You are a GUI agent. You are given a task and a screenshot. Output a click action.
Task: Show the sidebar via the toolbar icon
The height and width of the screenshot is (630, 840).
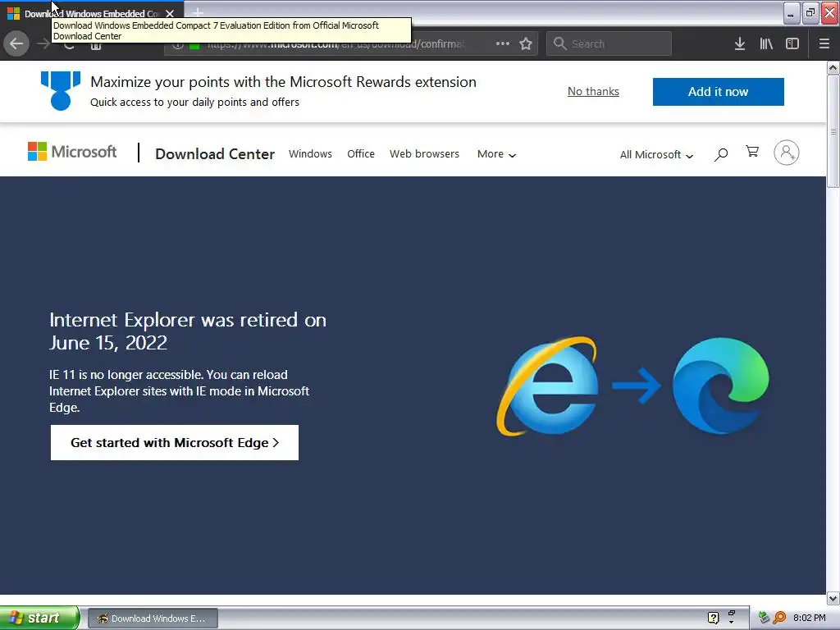point(792,44)
